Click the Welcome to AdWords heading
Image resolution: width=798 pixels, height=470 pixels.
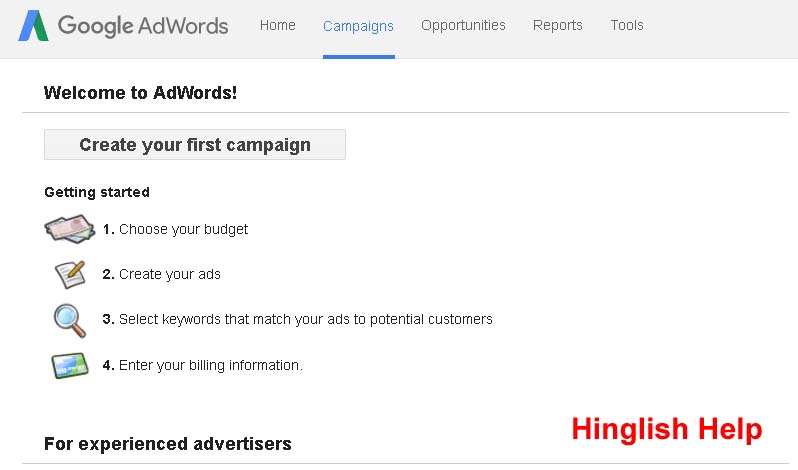pos(140,94)
